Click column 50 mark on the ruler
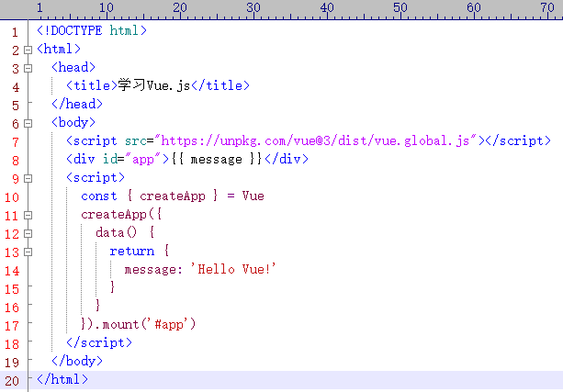 (x=400, y=8)
